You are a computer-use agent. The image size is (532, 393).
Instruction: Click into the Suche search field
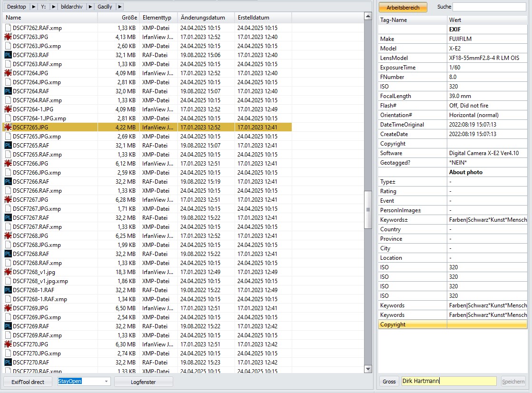489,7
